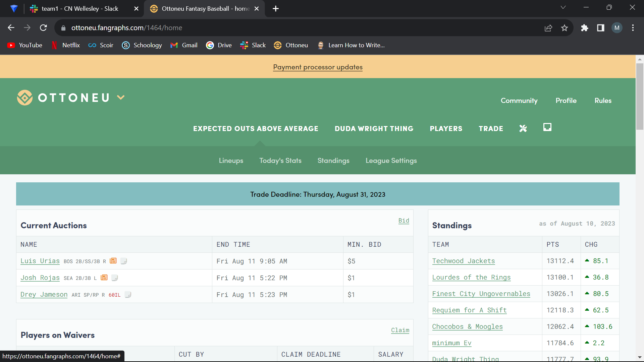The image size is (644, 362).
Task: Open the note icon next to Drey Jameson
Action: tap(128, 294)
